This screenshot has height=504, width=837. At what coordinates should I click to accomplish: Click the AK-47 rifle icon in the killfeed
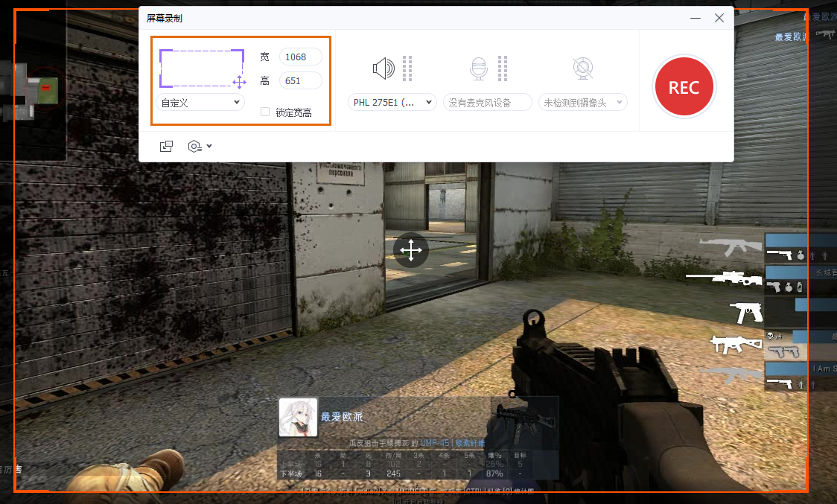click(731, 246)
